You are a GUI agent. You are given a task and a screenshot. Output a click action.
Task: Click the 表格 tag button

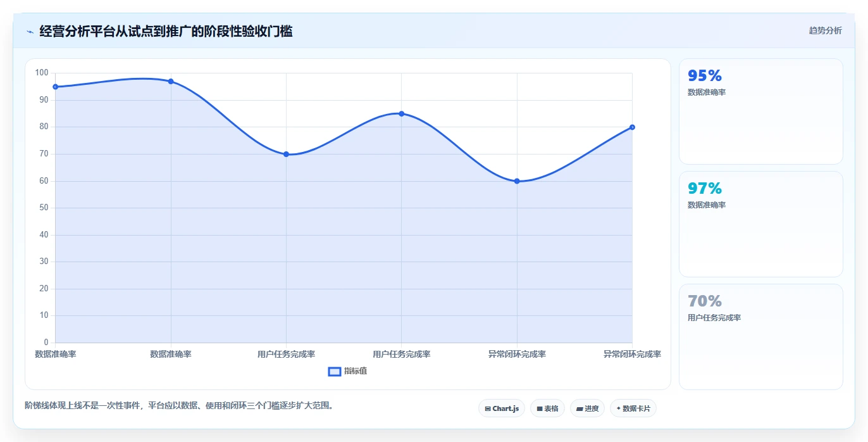(x=547, y=408)
